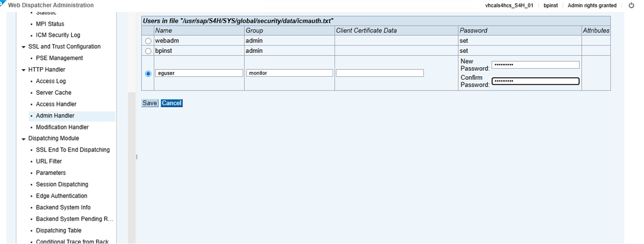Open the URL Filter page
644x244 pixels.
(49, 162)
